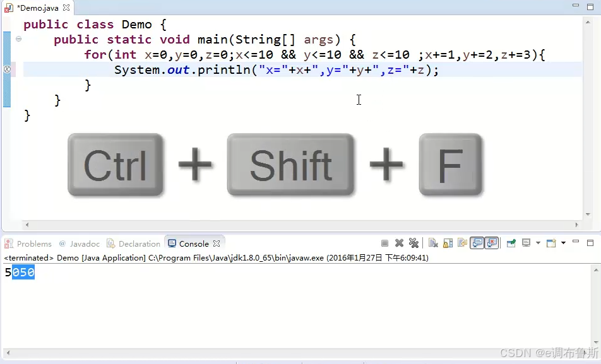
Task: Clear the Console output
Action: click(433, 244)
